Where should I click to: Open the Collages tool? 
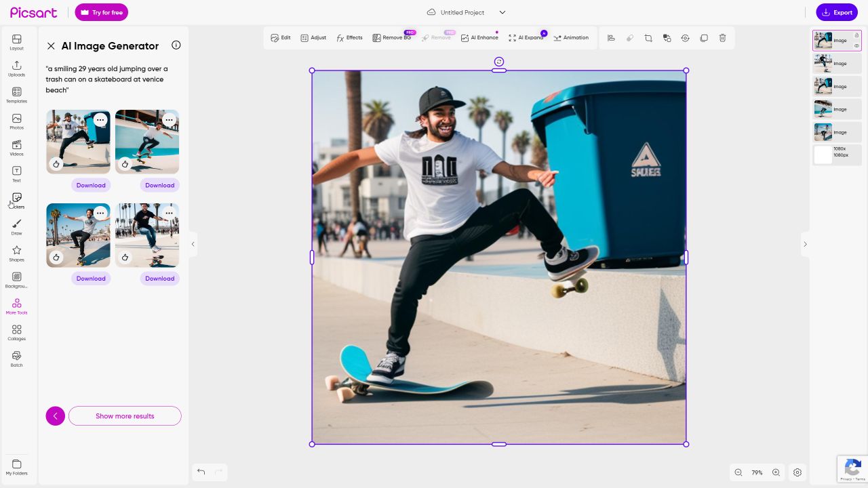coord(17,333)
